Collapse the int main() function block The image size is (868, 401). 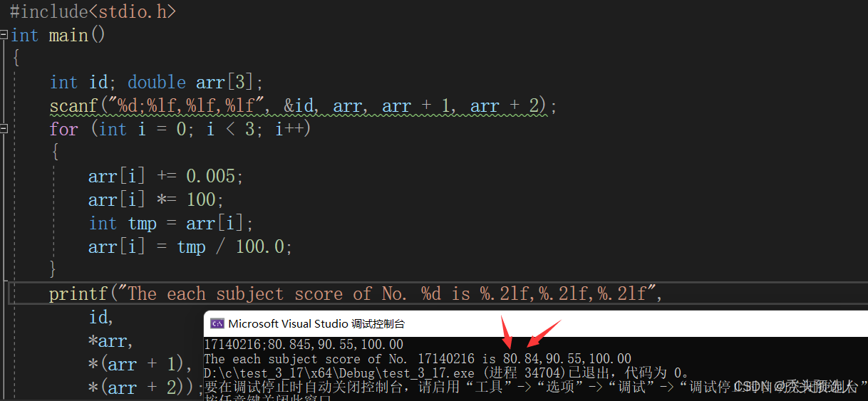click(4, 35)
